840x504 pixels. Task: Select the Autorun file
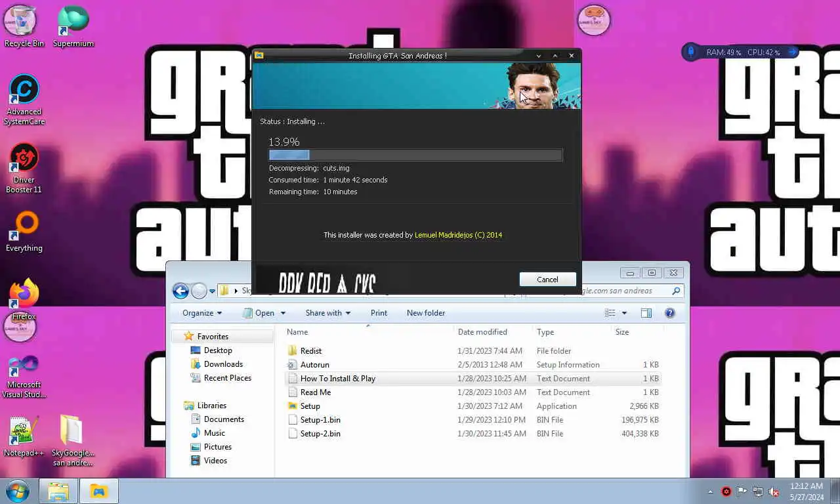[473, 365]
